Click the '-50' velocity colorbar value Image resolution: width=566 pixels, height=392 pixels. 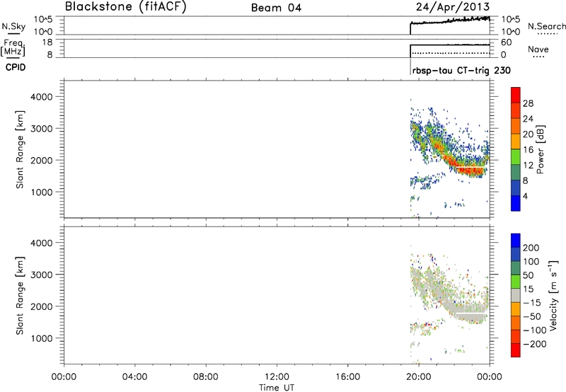pyautogui.click(x=531, y=316)
